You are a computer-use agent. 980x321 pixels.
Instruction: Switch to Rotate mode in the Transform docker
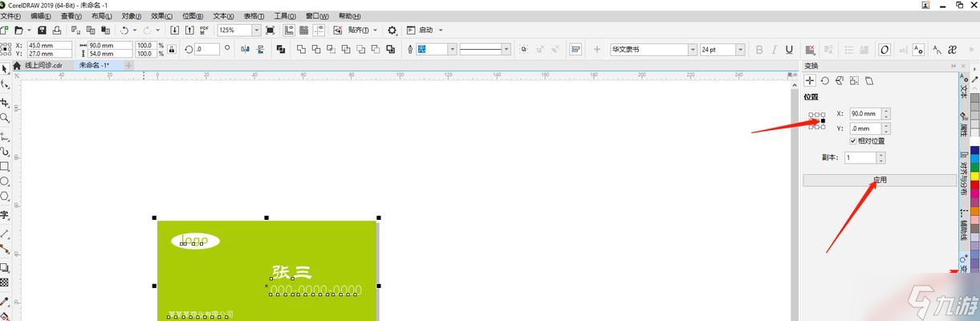[x=824, y=80]
